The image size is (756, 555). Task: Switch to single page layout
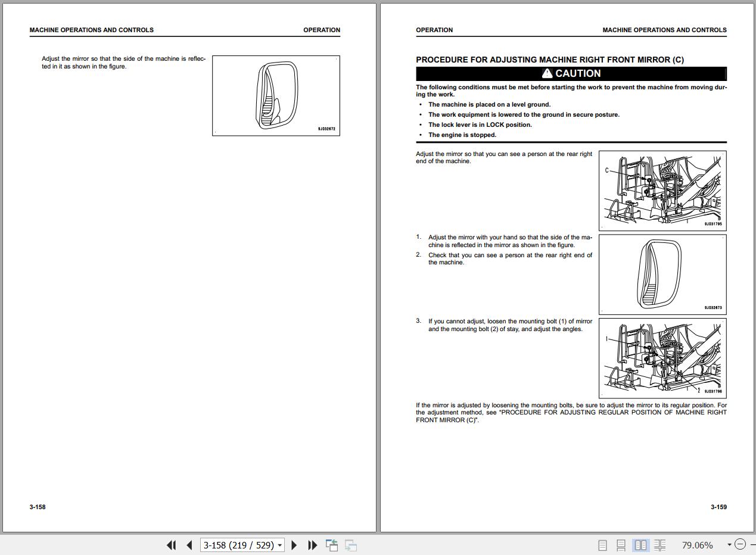click(602, 545)
